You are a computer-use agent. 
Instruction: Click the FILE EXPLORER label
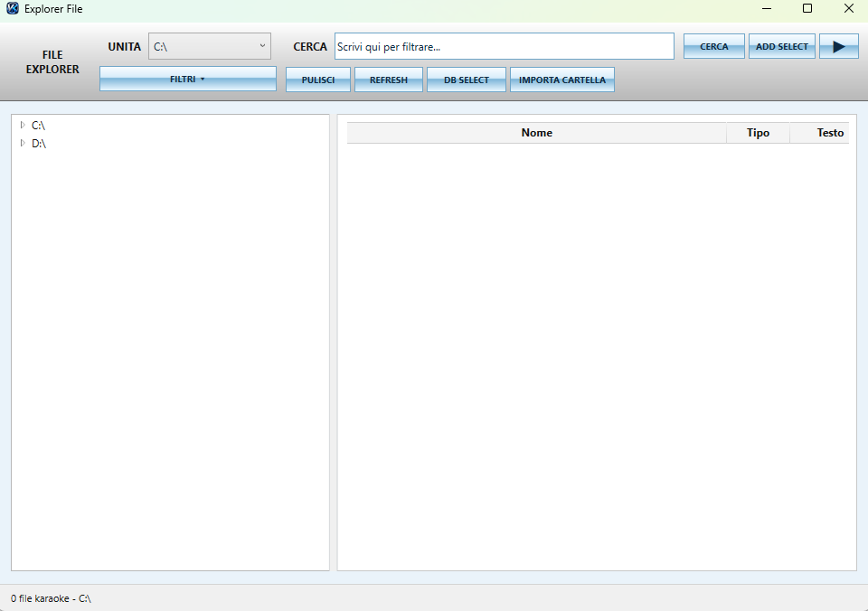coord(52,62)
